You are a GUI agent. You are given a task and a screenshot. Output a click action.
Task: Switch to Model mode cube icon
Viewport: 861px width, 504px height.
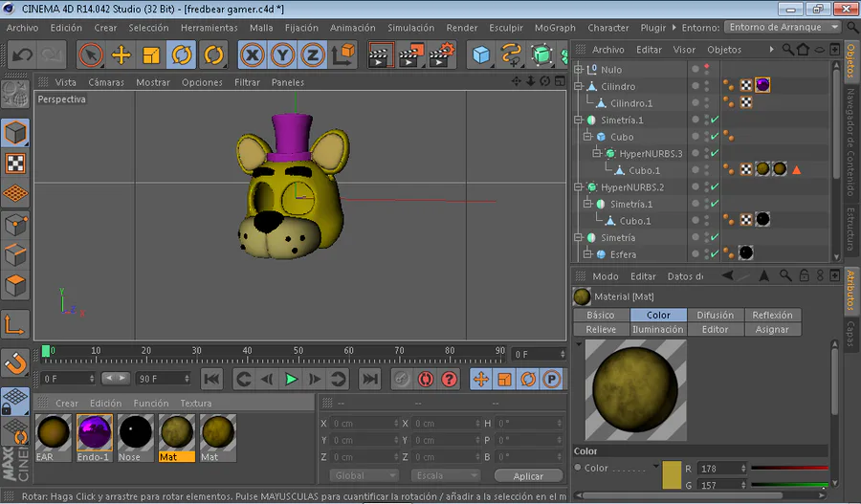tap(15, 133)
